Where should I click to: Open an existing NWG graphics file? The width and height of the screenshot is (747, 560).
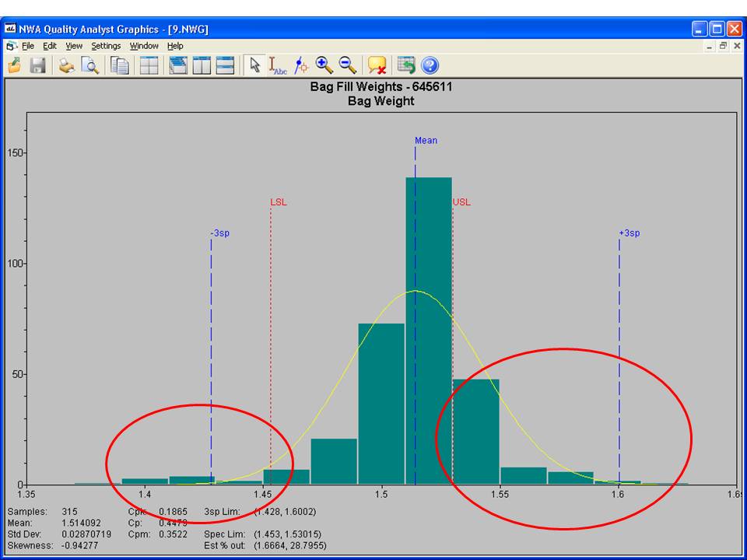(14, 65)
